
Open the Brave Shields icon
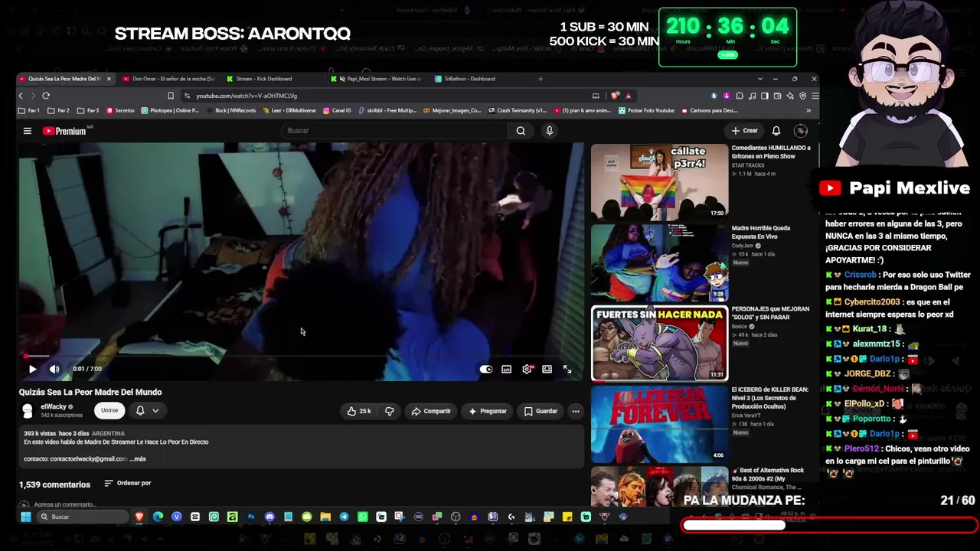pyautogui.click(x=616, y=96)
